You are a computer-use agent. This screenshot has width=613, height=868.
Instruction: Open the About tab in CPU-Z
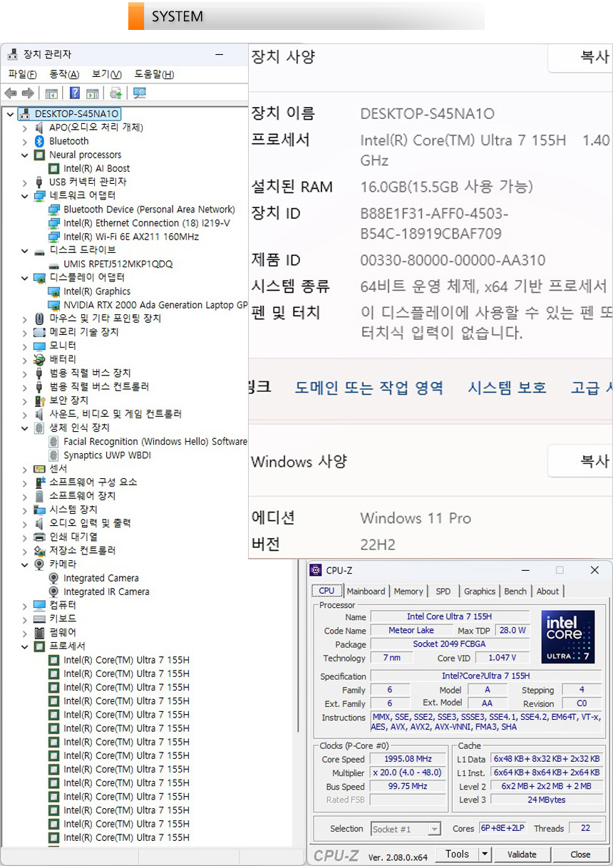[x=547, y=591]
